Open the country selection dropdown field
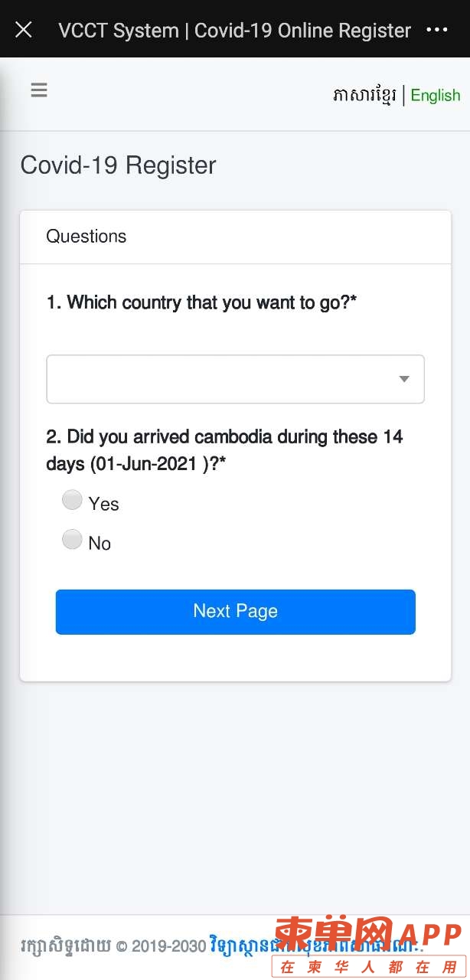Screen dimensions: 470x980 (x=235, y=379)
